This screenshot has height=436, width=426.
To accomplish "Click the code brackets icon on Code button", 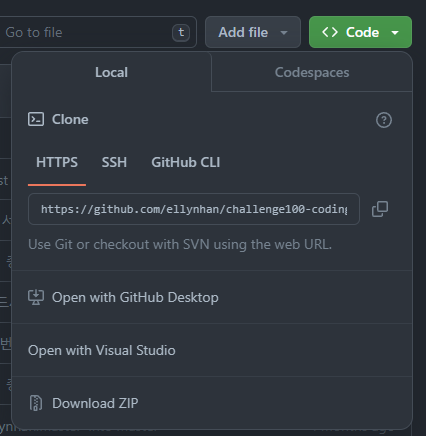I will tap(330, 32).
